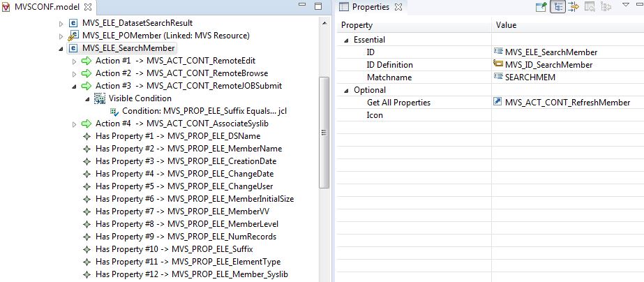The height and width of the screenshot is (282, 644).
Task: Click green arrow icon of Action #2
Action: coord(87,73)
